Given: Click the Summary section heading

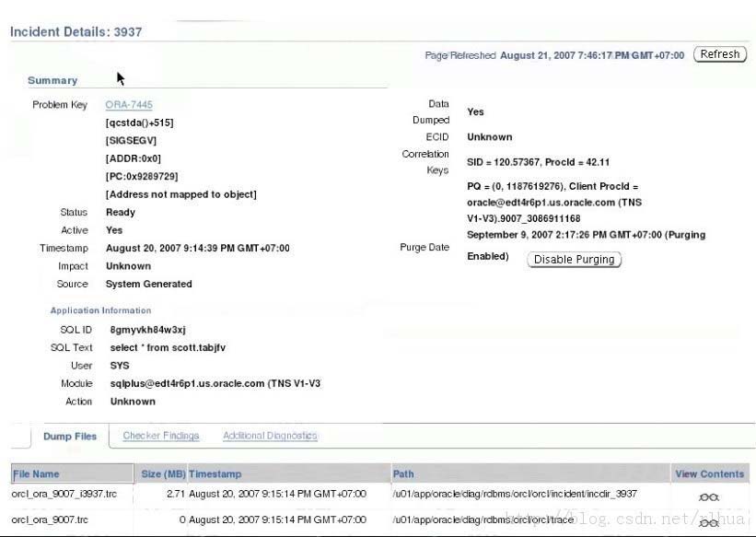Looking at the screenshot, I should (52, 81).
